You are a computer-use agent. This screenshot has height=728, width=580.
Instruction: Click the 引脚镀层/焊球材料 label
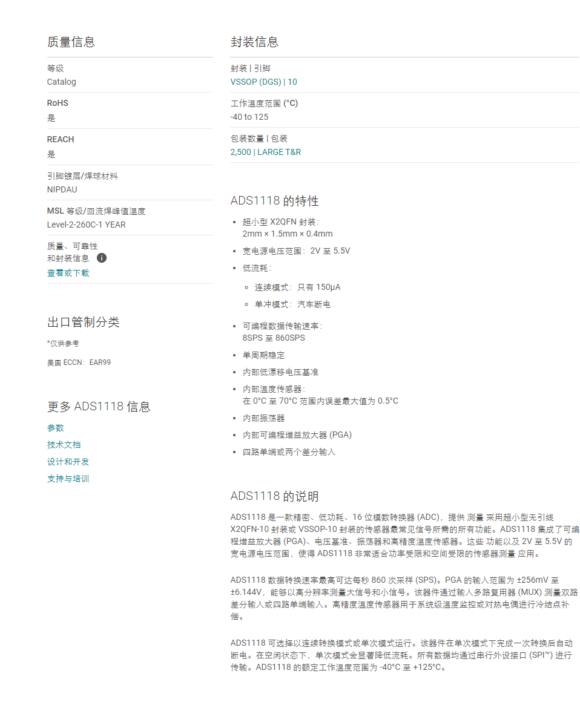(x=82, y=176)
